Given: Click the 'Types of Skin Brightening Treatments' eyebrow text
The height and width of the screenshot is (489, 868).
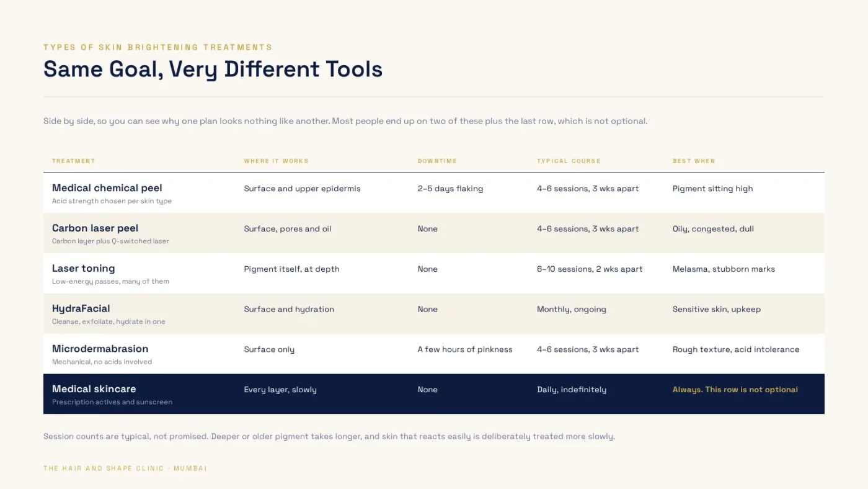Looking at the screenshot, I should [x=157, y=47].
